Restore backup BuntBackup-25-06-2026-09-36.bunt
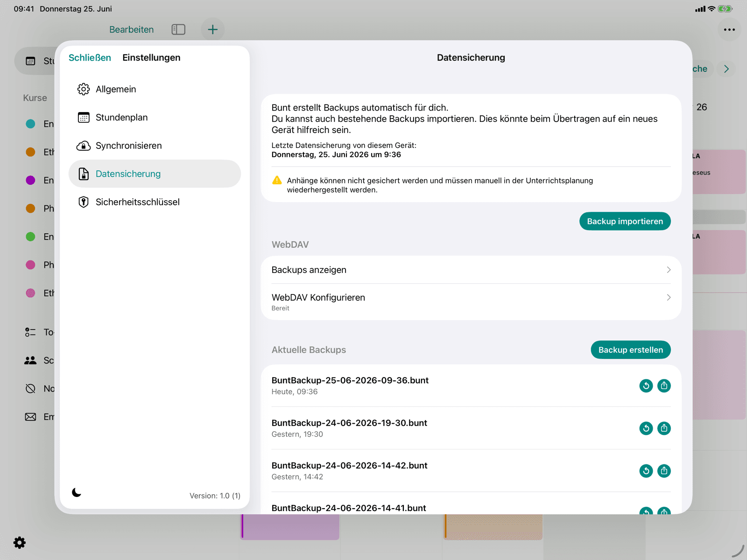The image size is (747, 560). [646, 385]
